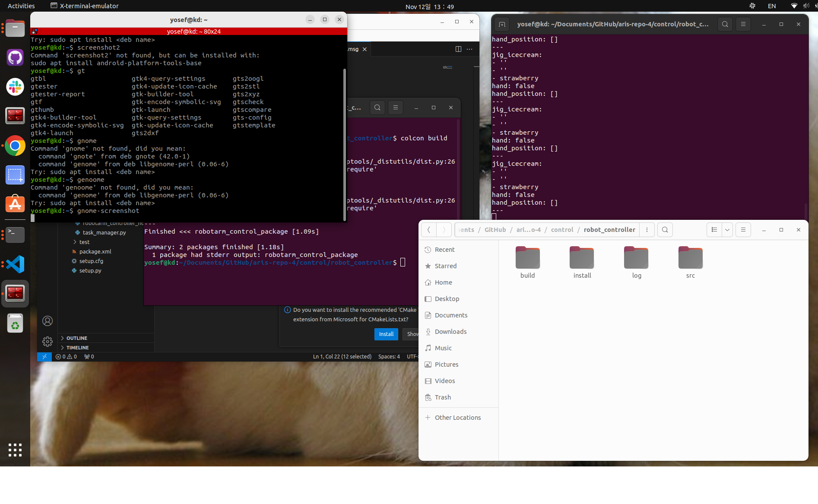The height and width of the screenshot is (504, 818).
Task: Open the X-terminal-emulator app menu
Action: coord(85,6)
